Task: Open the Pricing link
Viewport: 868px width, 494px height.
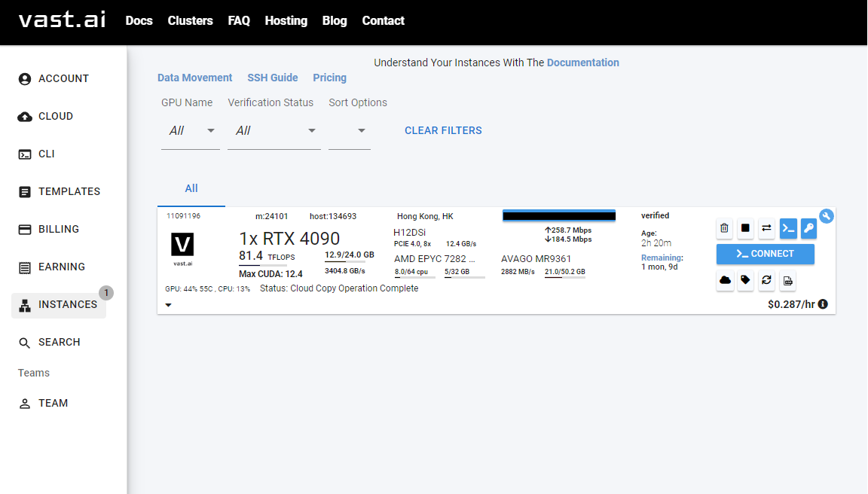Action: pyautogui.click(x=329, y=78)
